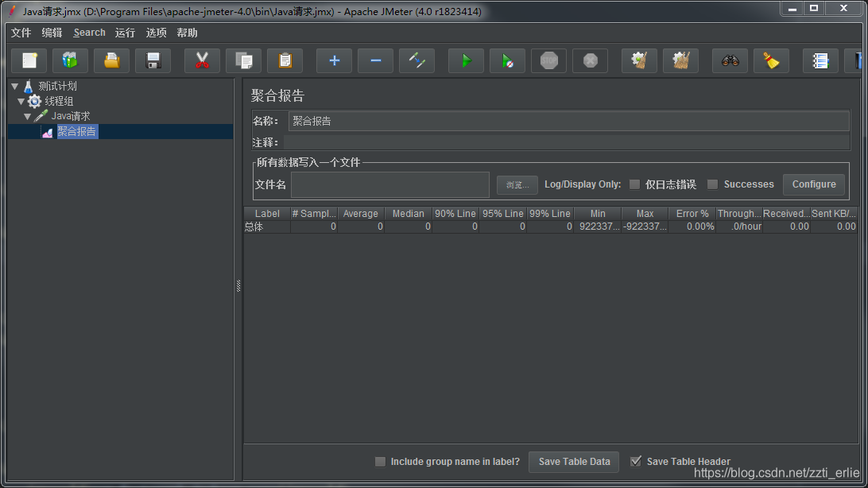Screen dimensions: 868x488
Task: Click the Save Table Data button
Action: tap(574, 462)
